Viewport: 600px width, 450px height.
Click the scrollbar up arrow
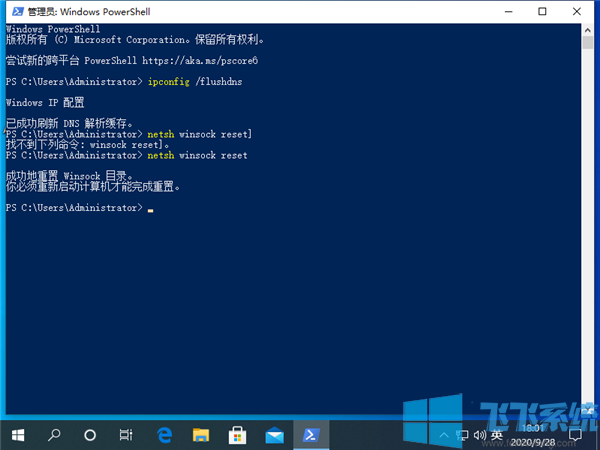click(x=587, y=29)
